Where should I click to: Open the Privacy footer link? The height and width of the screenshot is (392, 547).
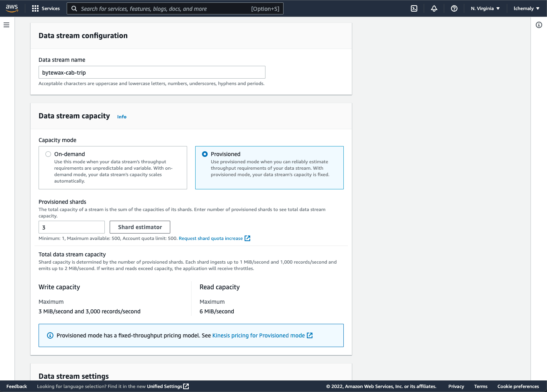456,386
